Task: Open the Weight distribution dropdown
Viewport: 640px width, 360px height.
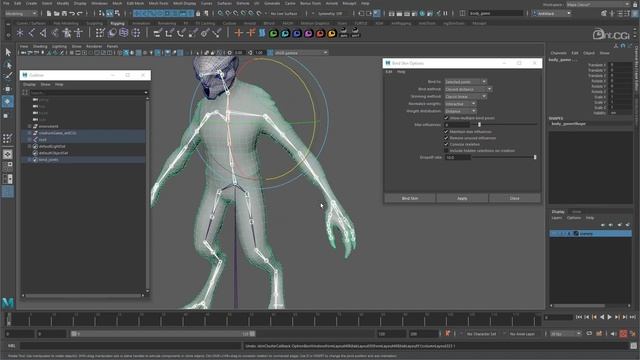Action: tap(460, 111)
